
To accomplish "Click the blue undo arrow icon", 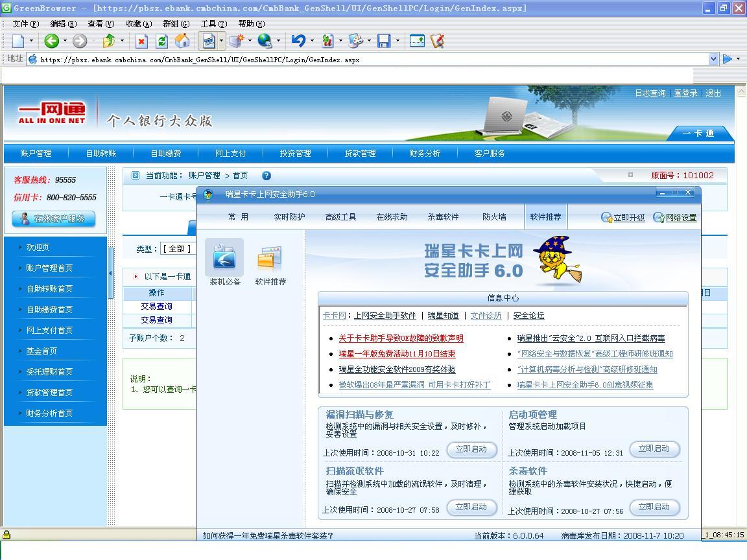I will pyautogui.click(x=298, y=41).
